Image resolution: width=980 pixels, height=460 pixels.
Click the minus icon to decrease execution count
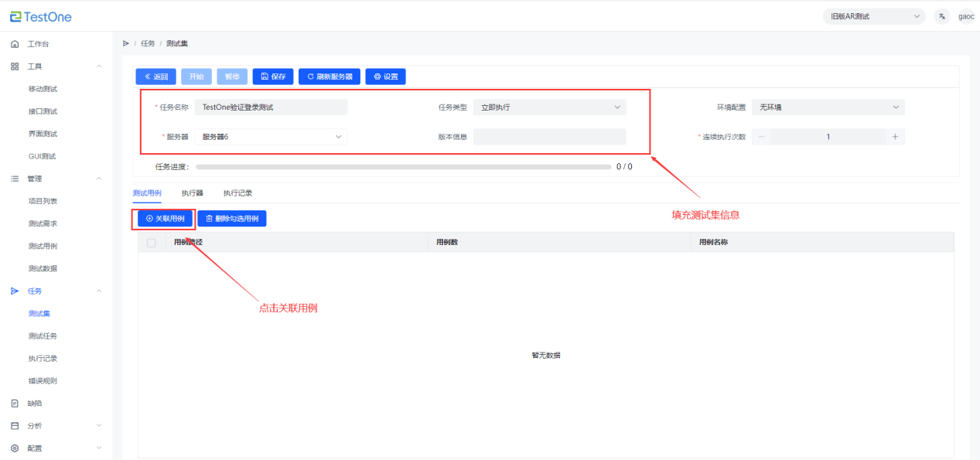coord(760,137)
